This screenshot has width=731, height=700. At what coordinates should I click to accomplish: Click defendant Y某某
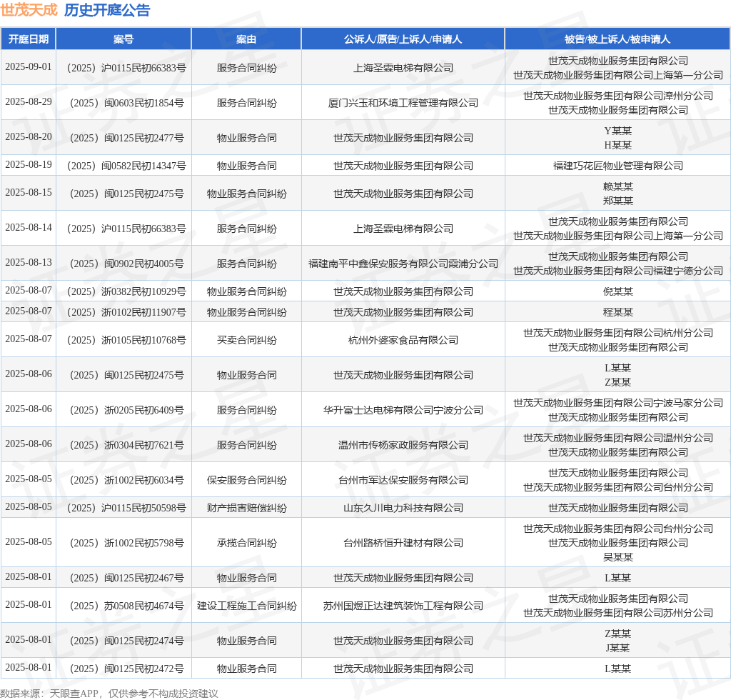click(617, 131)
